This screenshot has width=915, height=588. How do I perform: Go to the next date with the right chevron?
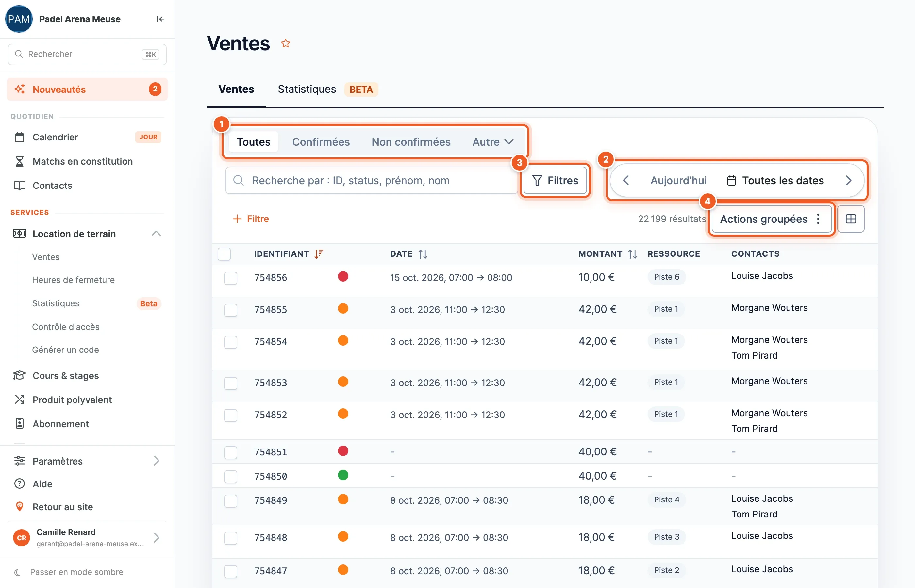pyautogui.click(x=849, y=180)
